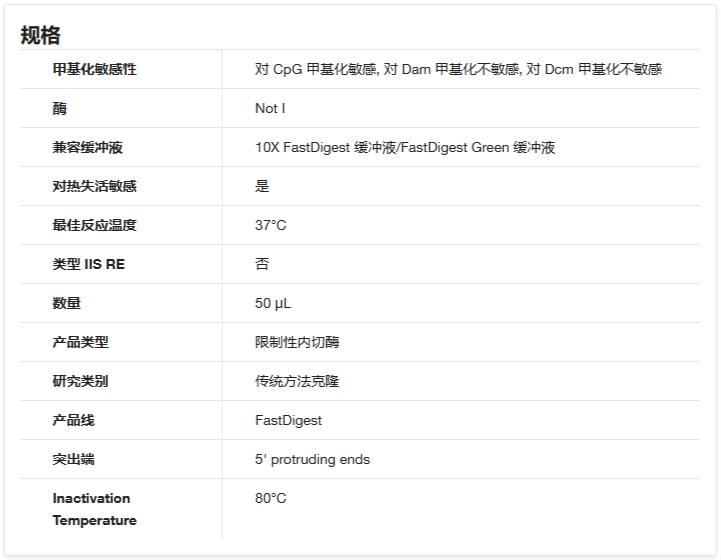This screenshot has width=721, height=560.
Task: Select the 传统方法克隆 research category value
Action: pyautogui.click(x=297, y=381)
